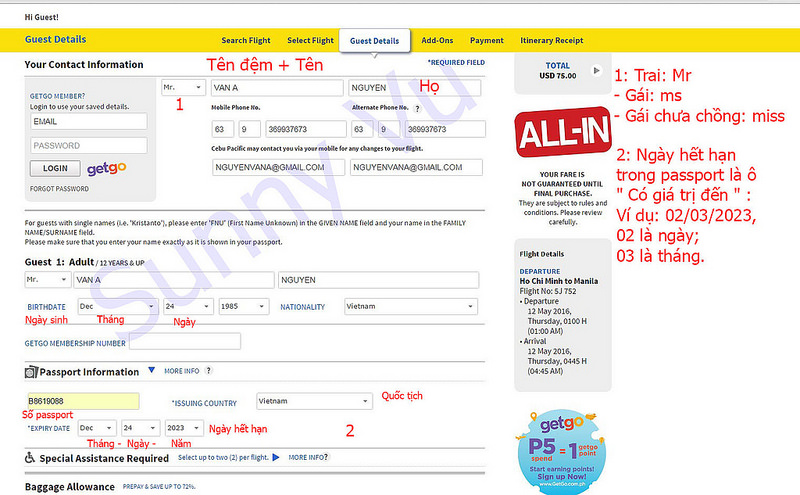Click the Passport Information blue triangle

[152, 370]
